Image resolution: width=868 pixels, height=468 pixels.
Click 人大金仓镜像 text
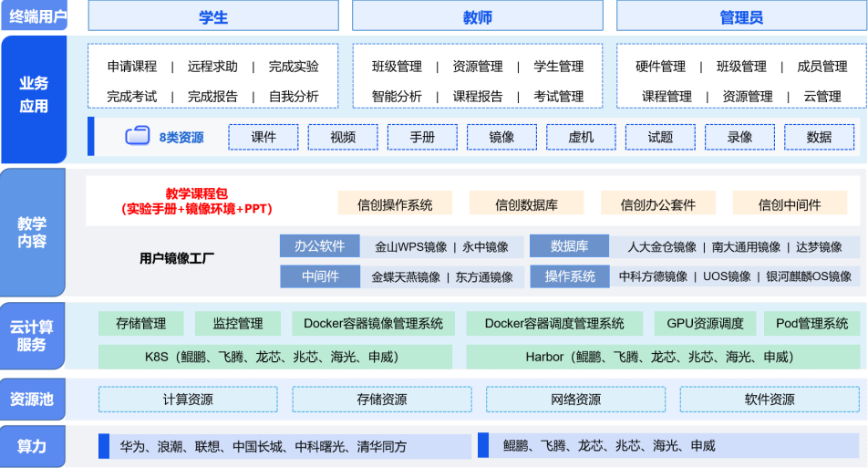(x=662, y=247)
